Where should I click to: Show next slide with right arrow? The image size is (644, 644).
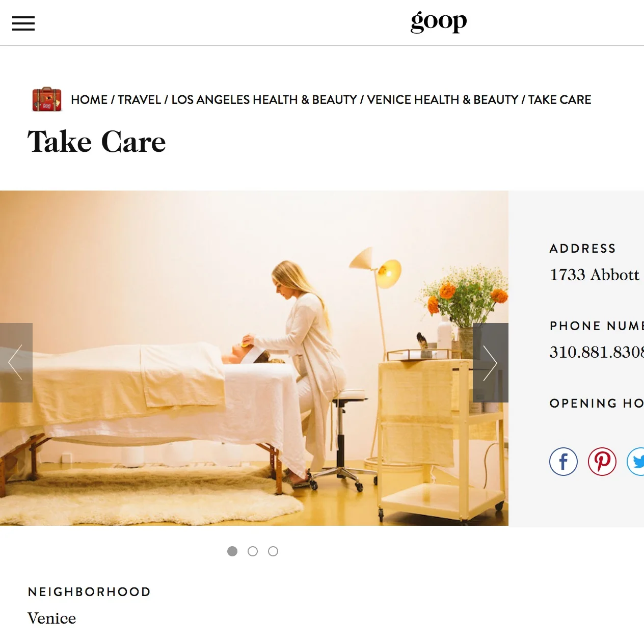tap(491, 363)
